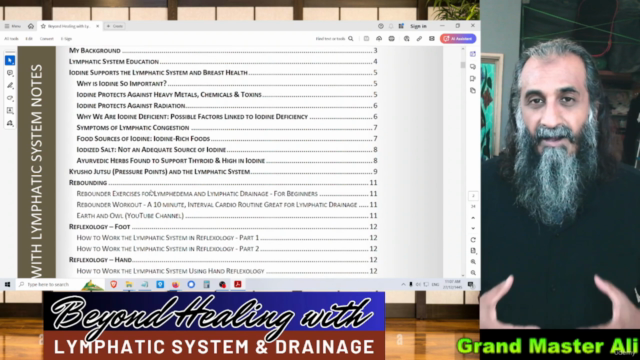The image size is (640, 360).
Task: Go to previous page with up arrow
Action: click(473, 218)
